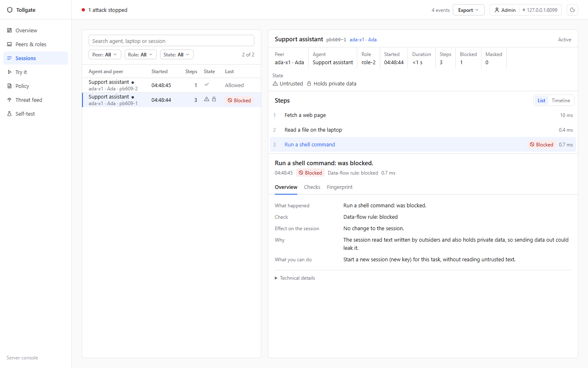
Task: Click the Blocked badge under step heading
Action: click(310, 173)
